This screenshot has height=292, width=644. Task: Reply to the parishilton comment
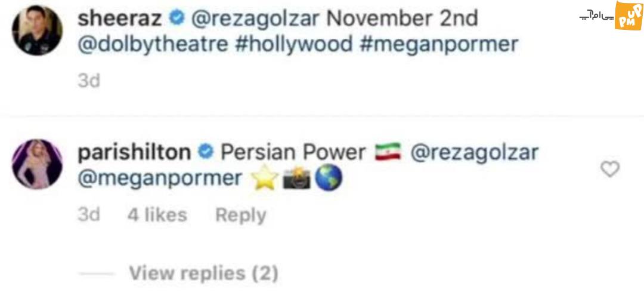(x=241, y=216)
